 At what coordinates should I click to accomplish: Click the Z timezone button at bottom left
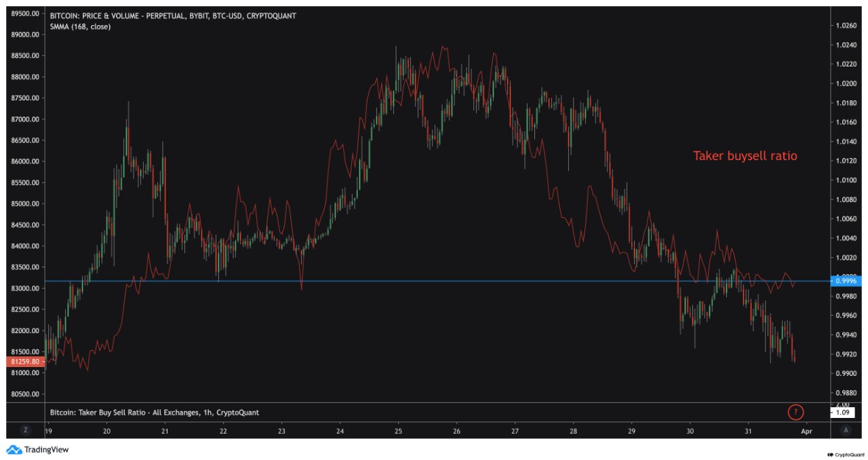pyautogui.click(x=25, y=429)
